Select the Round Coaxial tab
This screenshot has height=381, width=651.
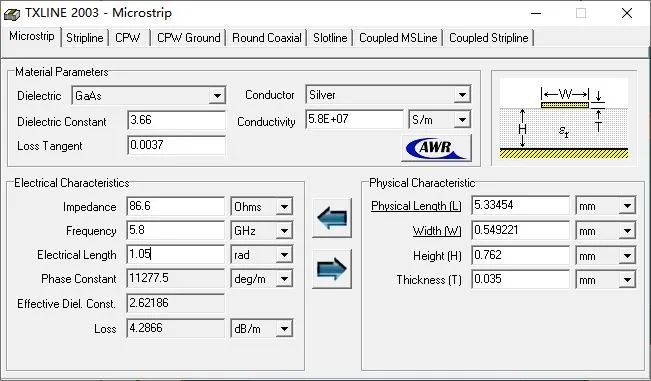point(267,38)
